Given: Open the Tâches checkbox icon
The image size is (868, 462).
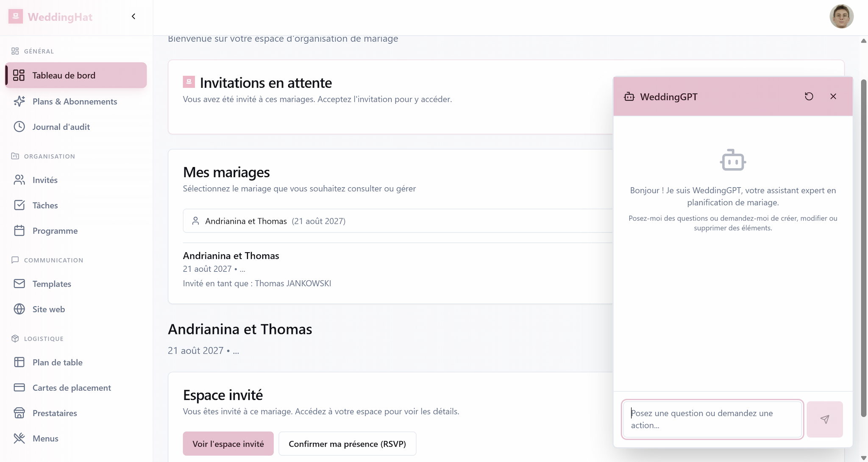Looking at the screenshot, I should (x=19, y=206).
